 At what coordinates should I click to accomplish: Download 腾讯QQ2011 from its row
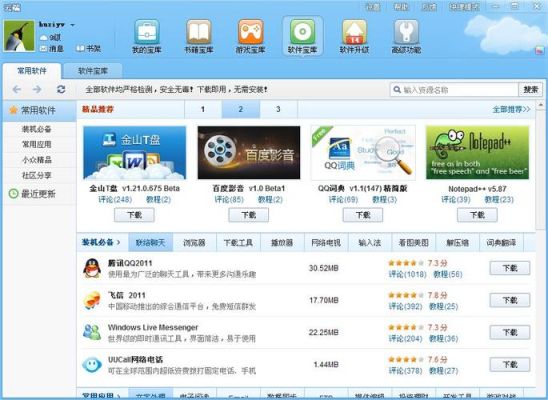(510, 268)
